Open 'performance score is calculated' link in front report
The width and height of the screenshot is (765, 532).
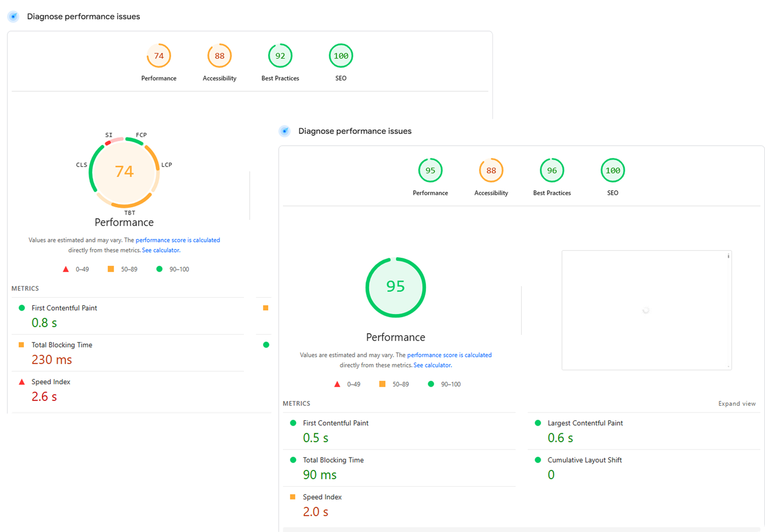(x=449, y=355)
